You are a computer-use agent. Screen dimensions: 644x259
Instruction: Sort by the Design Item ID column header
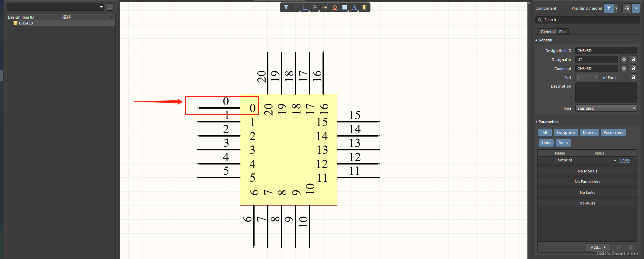point(34,17)
